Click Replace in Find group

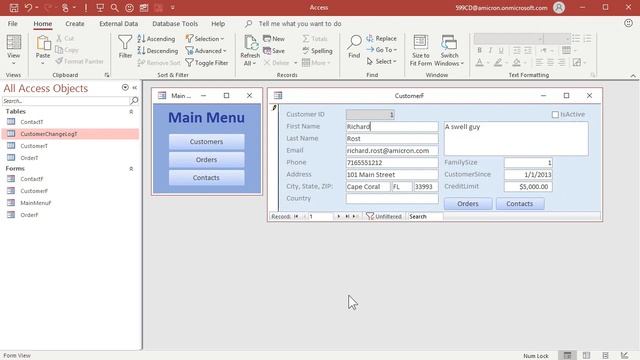[382, 38]
